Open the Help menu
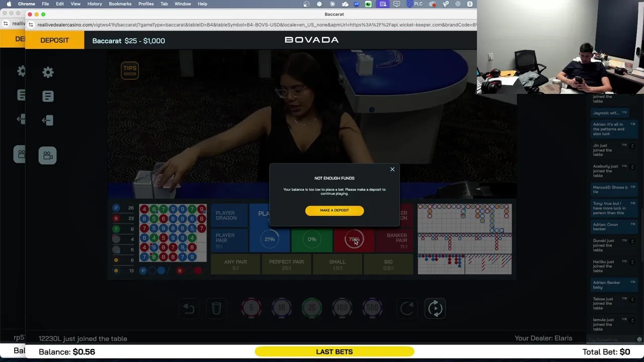 [202, 4]
